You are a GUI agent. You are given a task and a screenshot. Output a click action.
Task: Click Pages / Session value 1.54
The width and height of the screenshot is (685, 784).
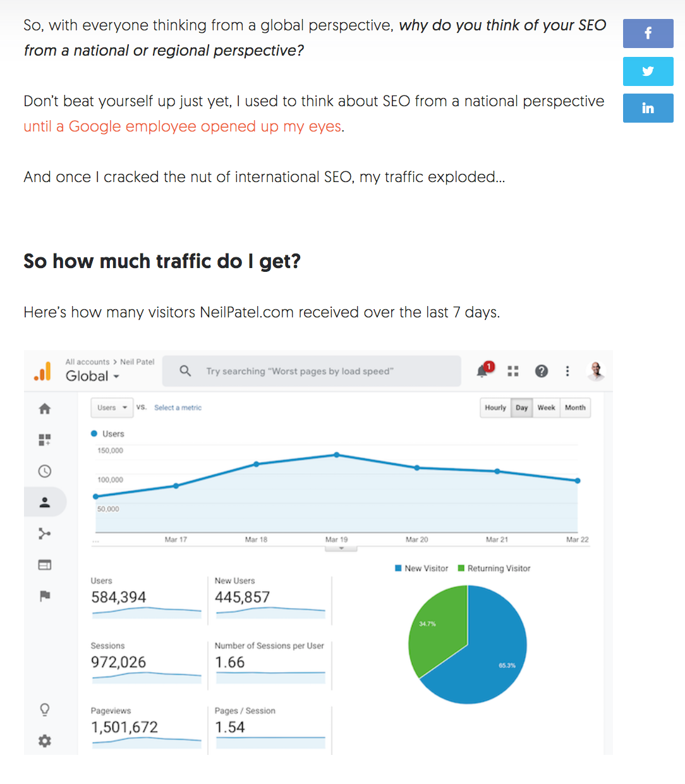point(229,728)
